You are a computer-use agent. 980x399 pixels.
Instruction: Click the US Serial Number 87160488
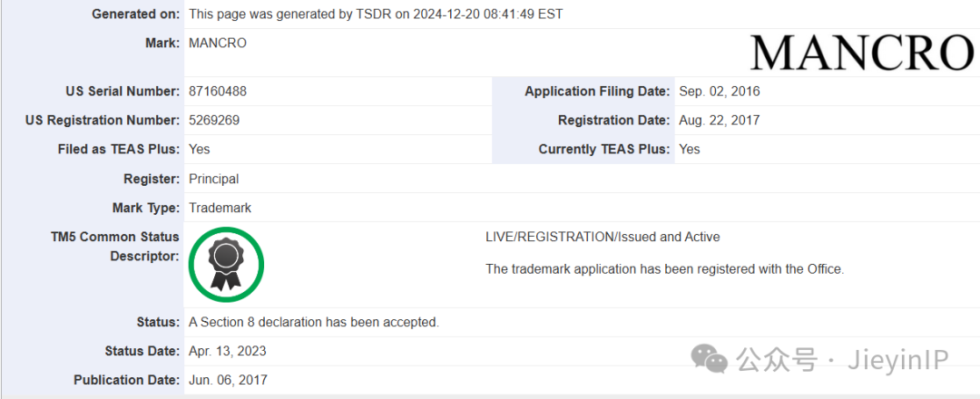pyautogui.click(x=218, y=92)
